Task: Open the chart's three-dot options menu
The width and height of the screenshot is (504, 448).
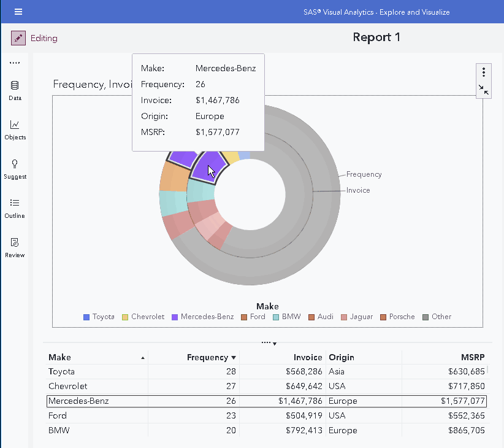Action: [x=484, y=72]
